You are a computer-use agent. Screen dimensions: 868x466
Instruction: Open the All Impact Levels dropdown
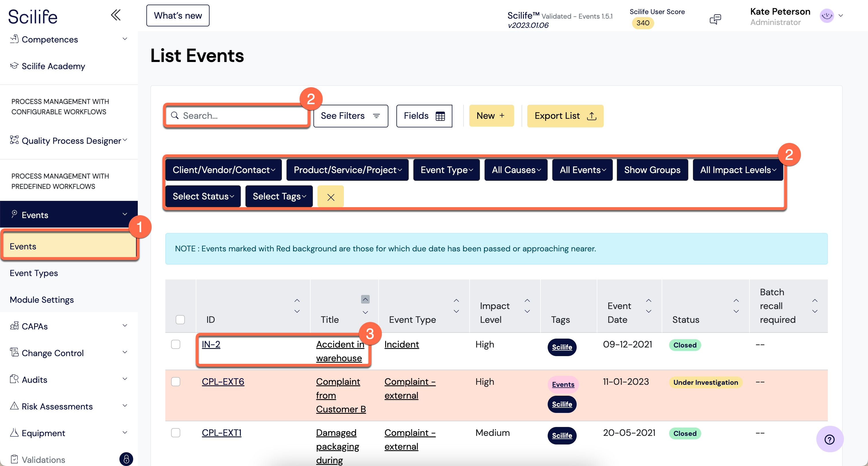pyautogui.click(x=738, y=170)
